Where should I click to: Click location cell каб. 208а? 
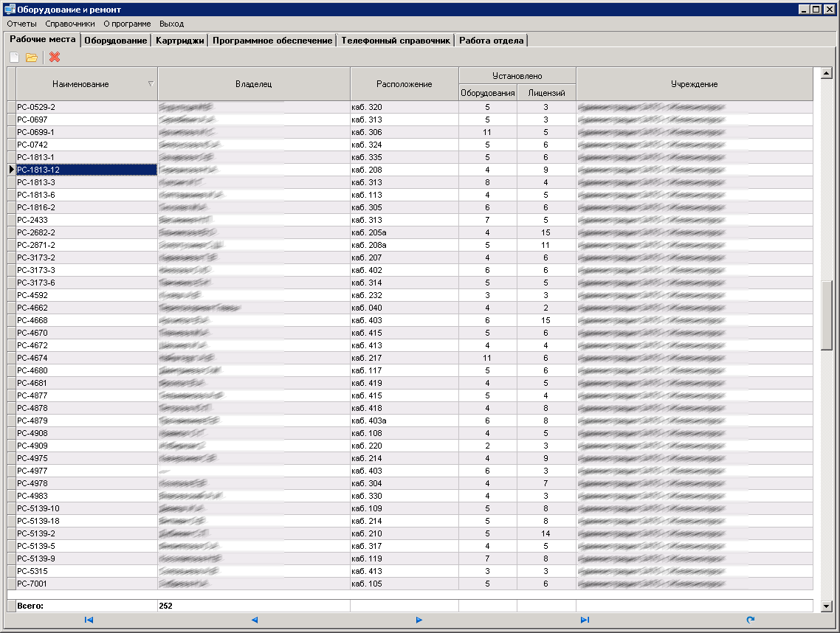[x=404, y=245]
